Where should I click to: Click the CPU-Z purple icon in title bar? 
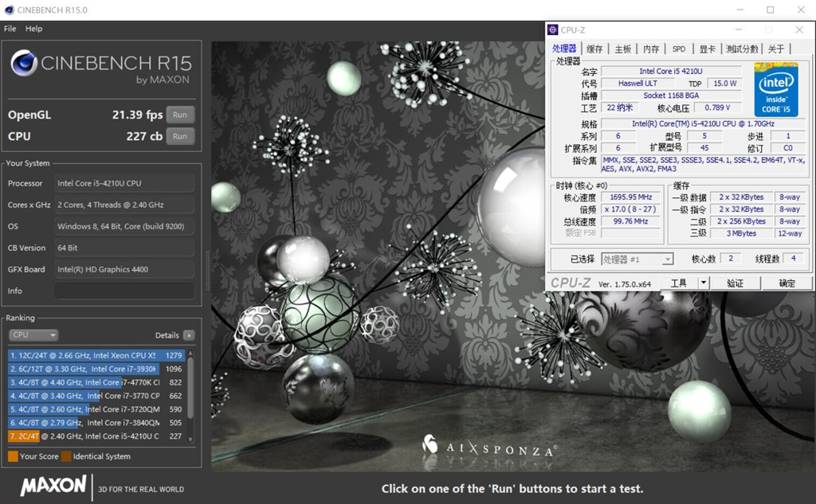(x=553, y=29)
